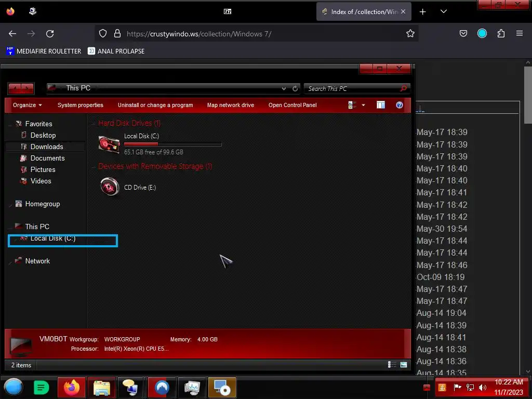Open the Organize dropdown menu

pyautogui.click(x=27, y=105)
